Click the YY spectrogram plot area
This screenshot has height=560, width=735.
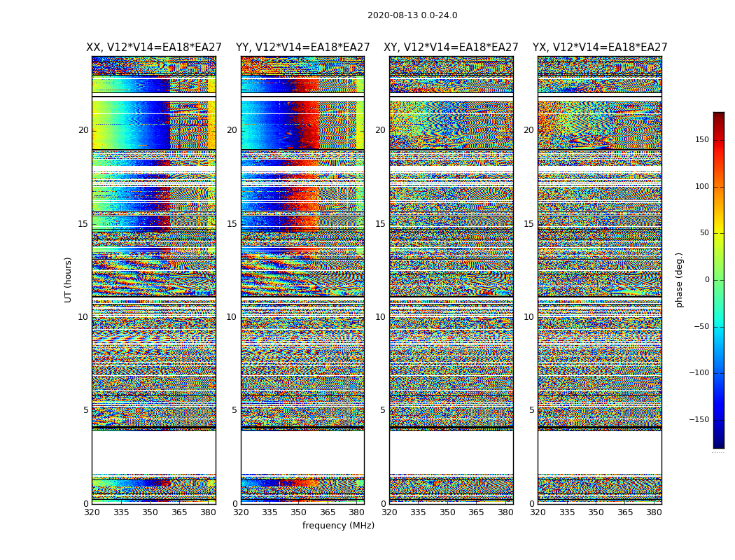click(x=303, y=280)
